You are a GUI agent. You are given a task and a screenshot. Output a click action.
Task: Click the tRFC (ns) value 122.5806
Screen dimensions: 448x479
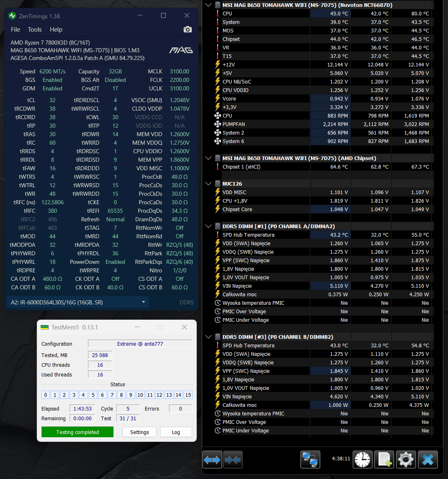pyautogui.click(x=53, y=202)
